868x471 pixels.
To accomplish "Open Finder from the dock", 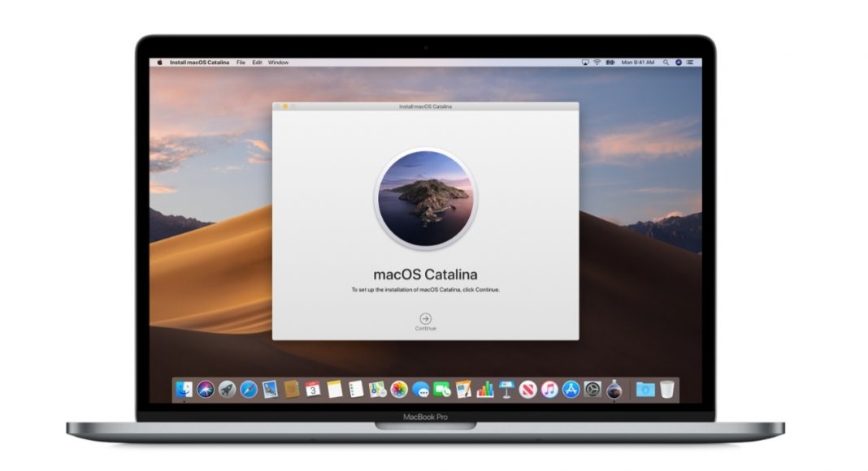I will 184,390.
